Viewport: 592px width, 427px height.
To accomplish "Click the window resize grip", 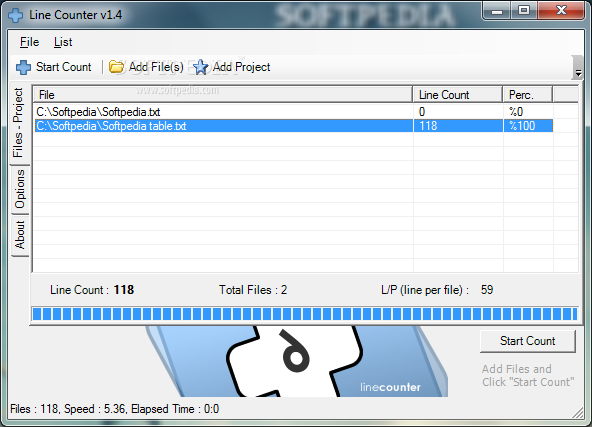I will [578, 413].
